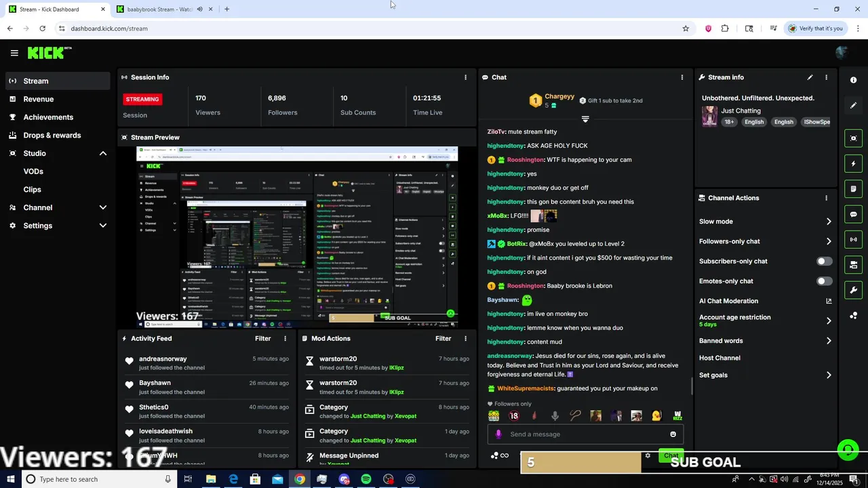Viewport: 868px width, 488px height.
Task: Toggle the document widget icon in the right rail
Action: point(853,189)
